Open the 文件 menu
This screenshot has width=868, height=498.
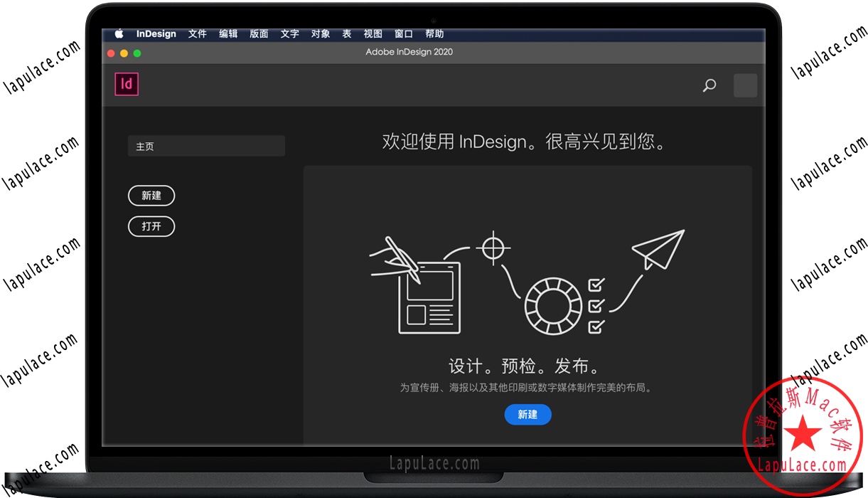pyautogui.click(x=198, y=34)
